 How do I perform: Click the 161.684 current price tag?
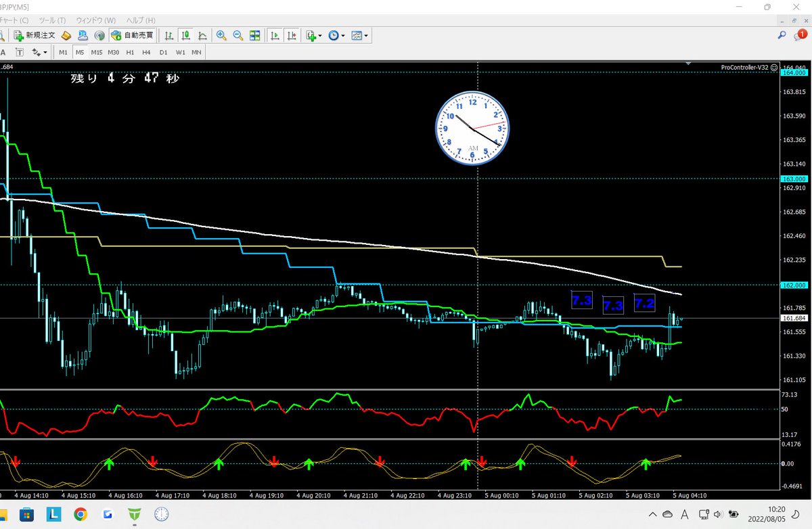(792, 318)
